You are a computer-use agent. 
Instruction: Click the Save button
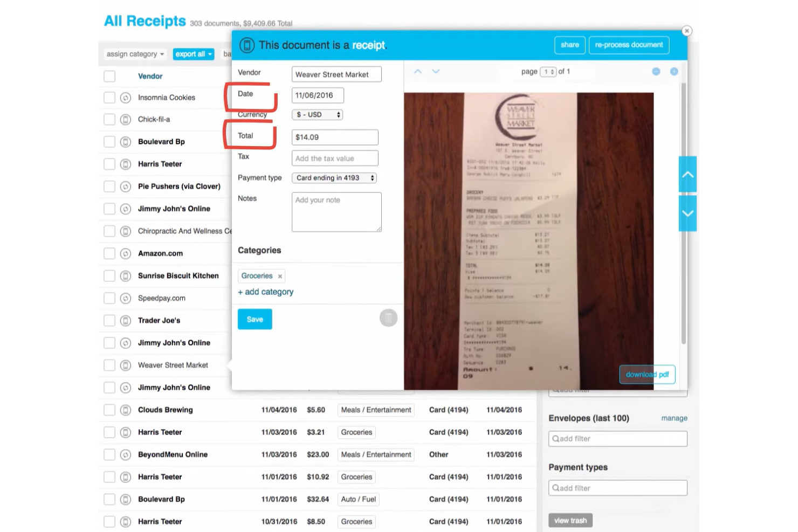point(254,319)
